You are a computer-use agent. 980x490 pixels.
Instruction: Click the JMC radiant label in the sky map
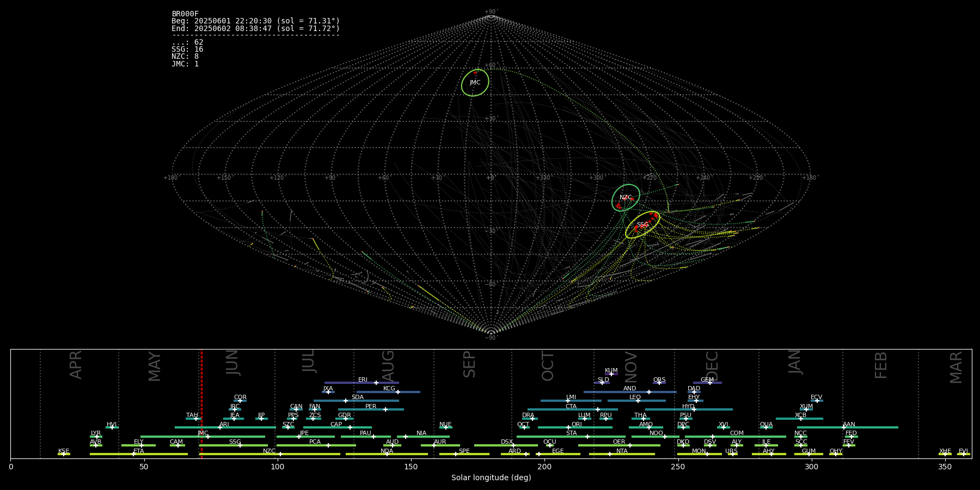click(x=475, y=83)
